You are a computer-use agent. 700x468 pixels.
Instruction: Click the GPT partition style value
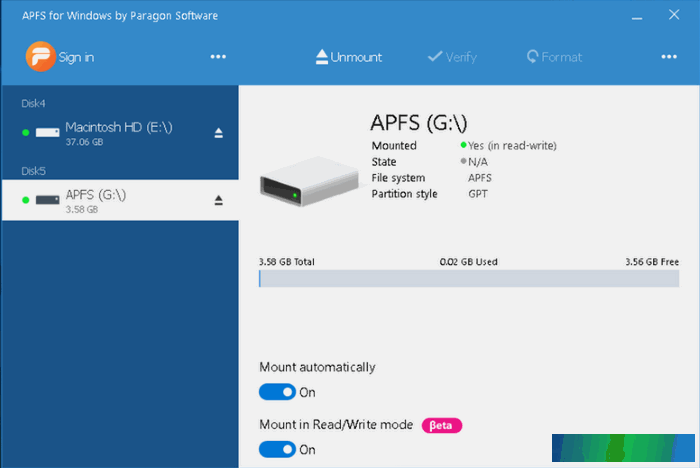pyautogui.click(x=478, y=194)
